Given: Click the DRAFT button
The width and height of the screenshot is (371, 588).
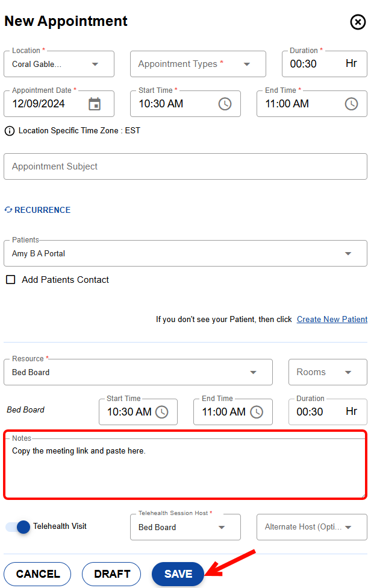Looking at the screenshot, I should pyautogui.click(x=111, y=574).
